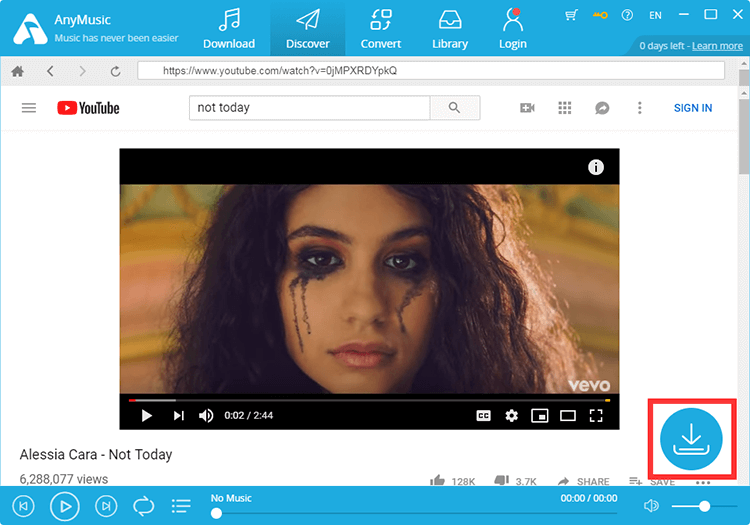
Task: Adjust the AnyMusic volume slider
Action: point(704,506)
